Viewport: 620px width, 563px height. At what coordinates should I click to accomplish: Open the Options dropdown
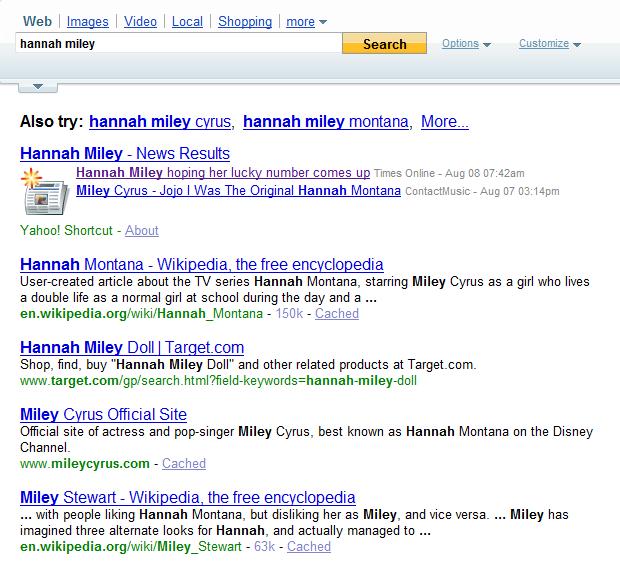466,43
